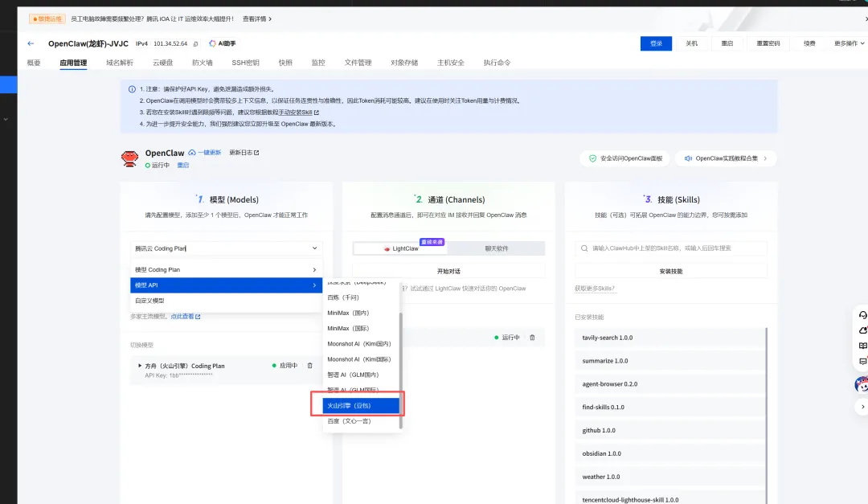The width and height of the screenshot is (868, 504).
Task: Select 火山引擎（豆包） option
Action: [360, 405]
